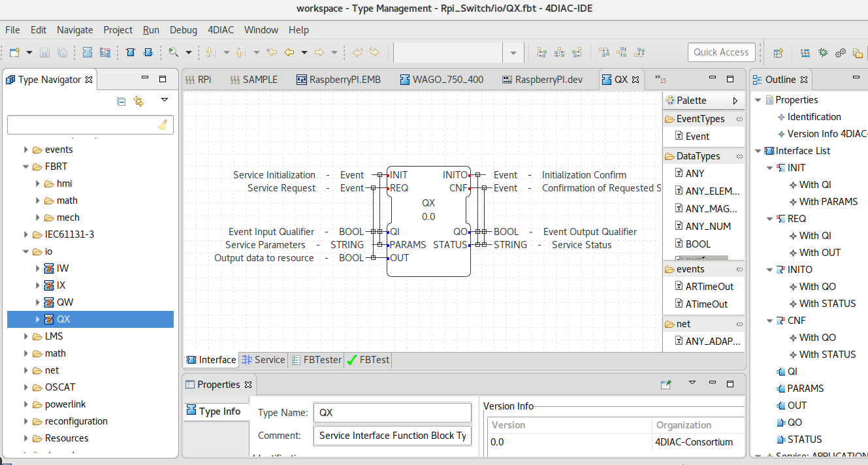The height and width of the screenshot is (465, 868).
Task: Open the dropdown arrow of the toolbar combo box
Action: click(513, 52)
